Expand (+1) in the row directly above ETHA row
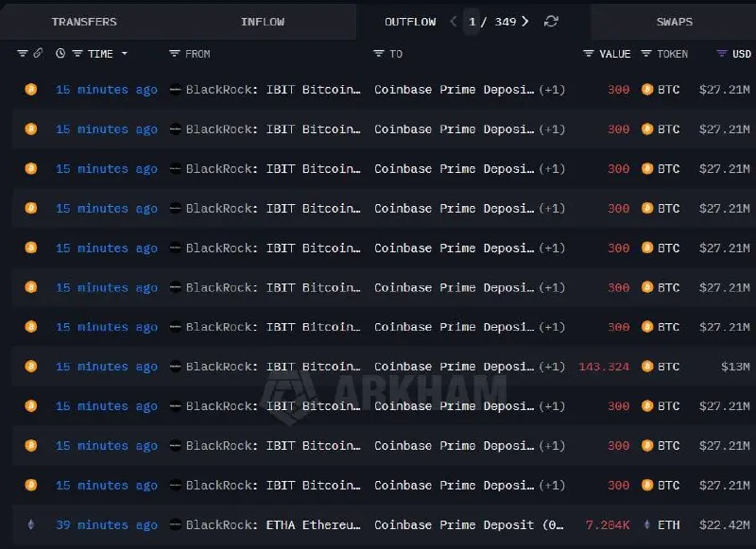 pyautogui.click(x=552, y=486)
